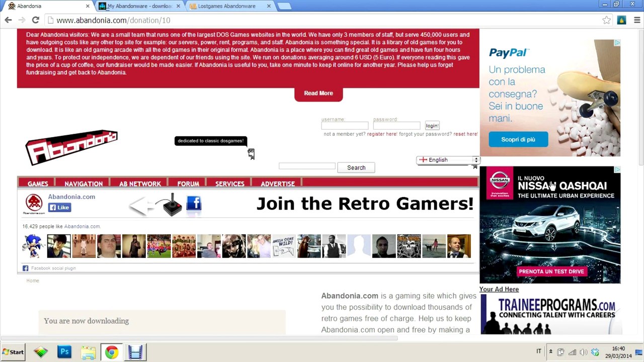The height and width of the screenshot is (362, 644).
Task: Close the Lostgames Abandonware tab
Action: coord(269,6)
